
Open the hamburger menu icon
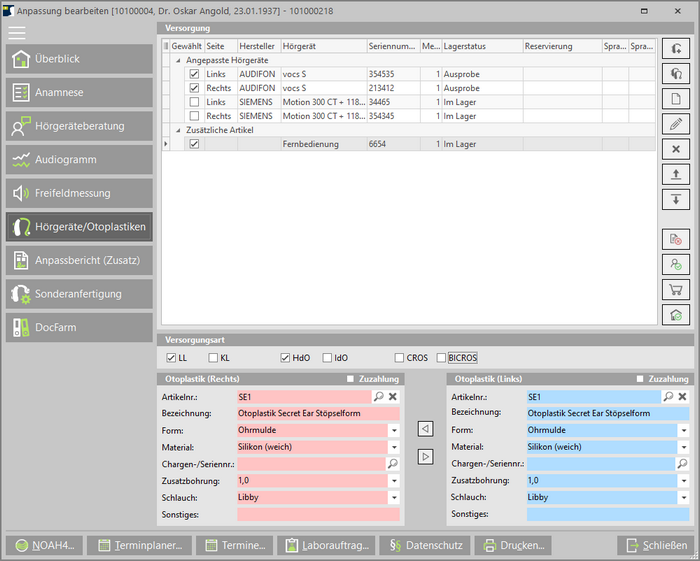click(x=17, y=32)
